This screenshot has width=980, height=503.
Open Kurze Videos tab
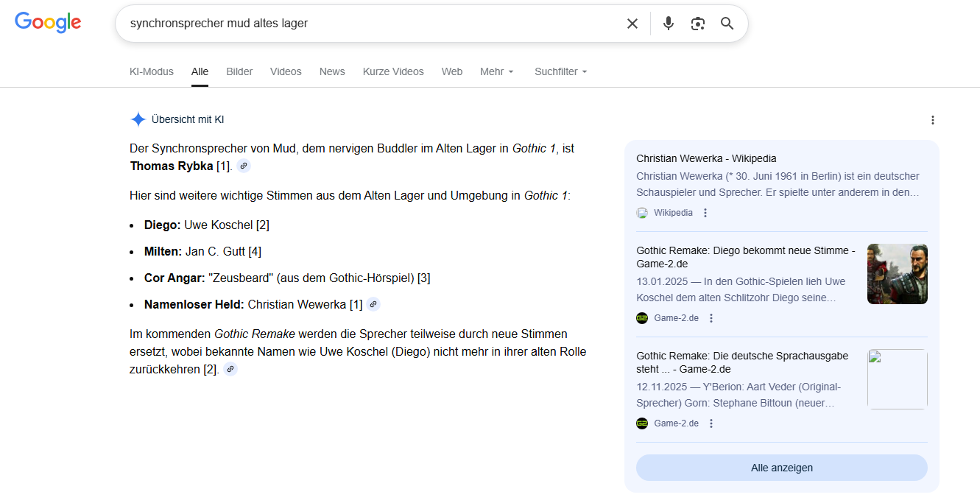tap(393, 71)
